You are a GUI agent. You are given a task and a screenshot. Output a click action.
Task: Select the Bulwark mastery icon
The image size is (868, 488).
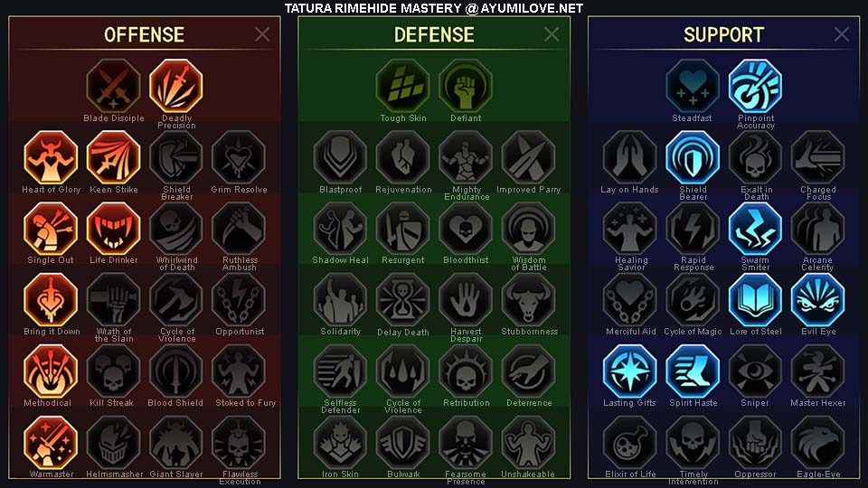click(402, 443)
